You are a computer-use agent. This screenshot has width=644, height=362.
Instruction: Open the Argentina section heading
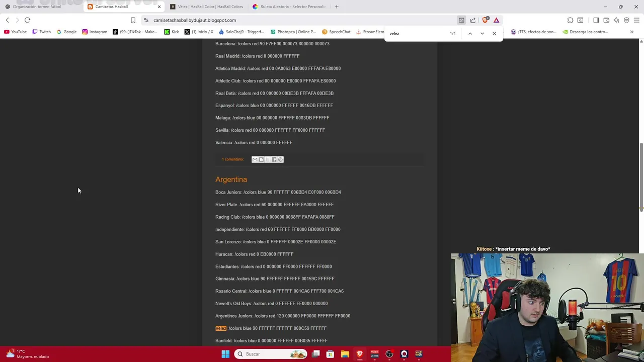231,179
